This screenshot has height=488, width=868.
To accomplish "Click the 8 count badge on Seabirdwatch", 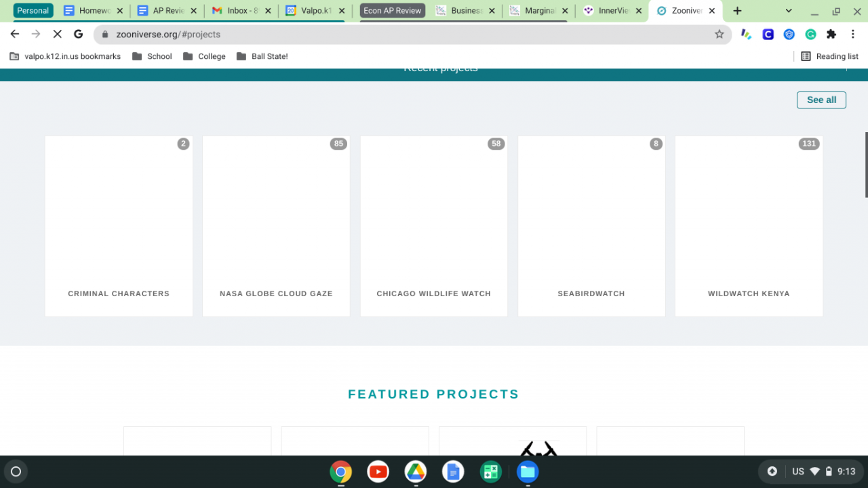I will click(656, 144).
